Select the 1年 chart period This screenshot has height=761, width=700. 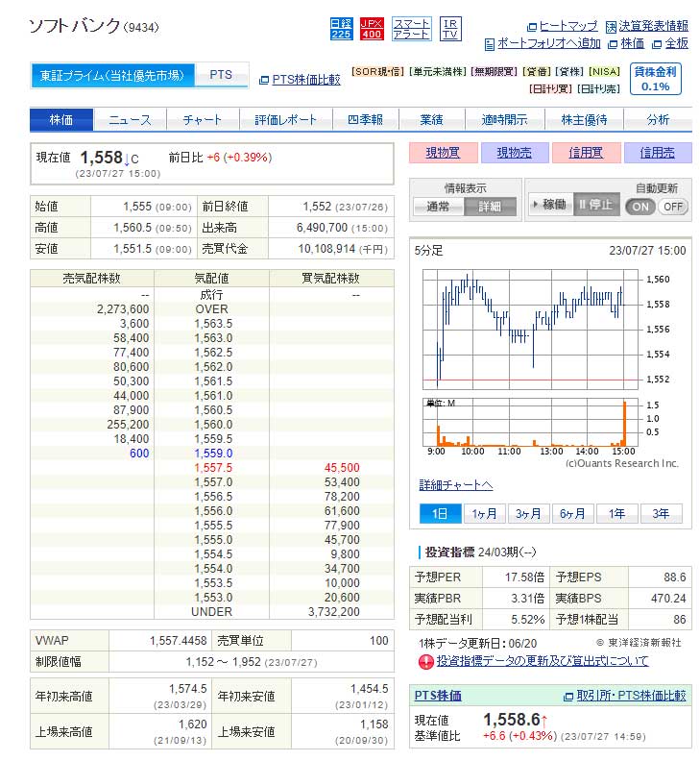(x=616, y=513)
